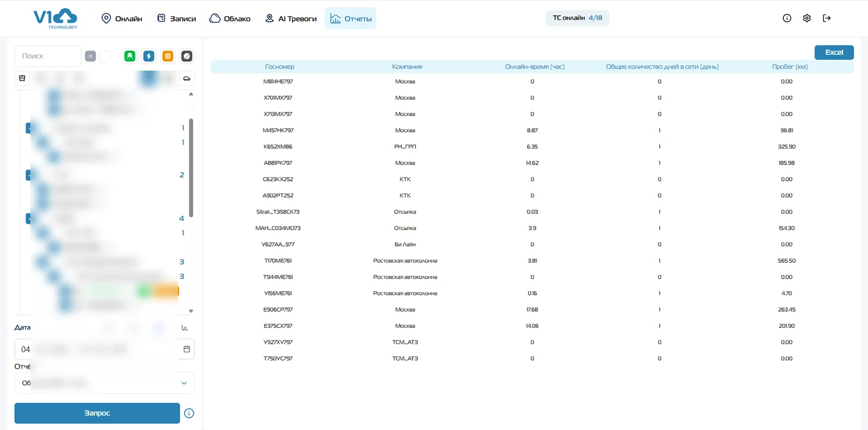Click the 1Д one-day shortcut next to Дата

184,328
